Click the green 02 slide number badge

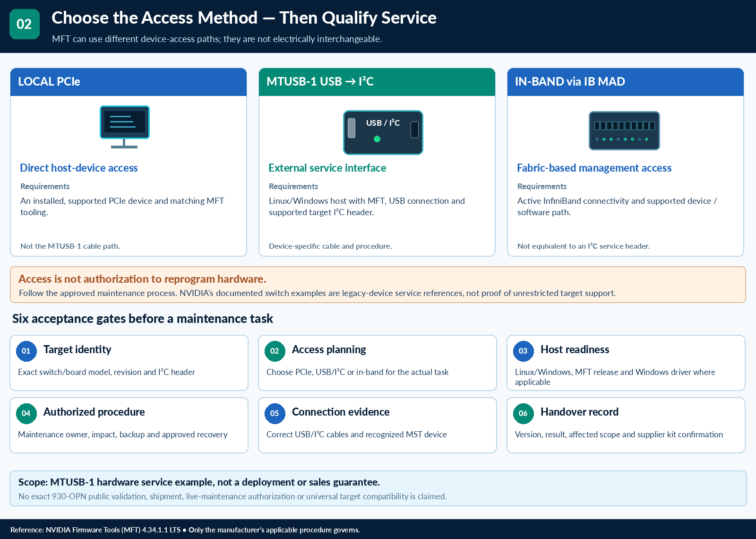[25, 24]
